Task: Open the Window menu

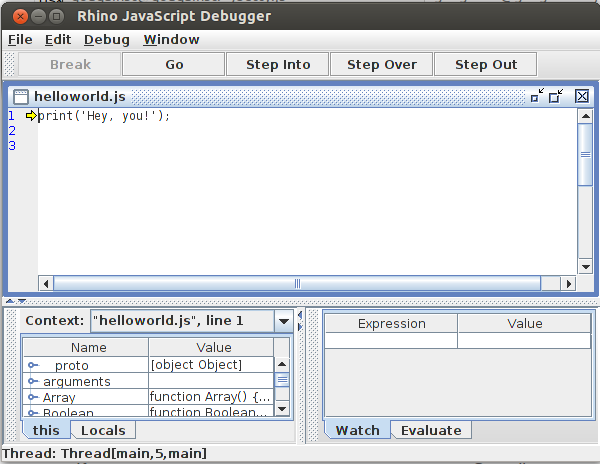Action: point(171,40)
